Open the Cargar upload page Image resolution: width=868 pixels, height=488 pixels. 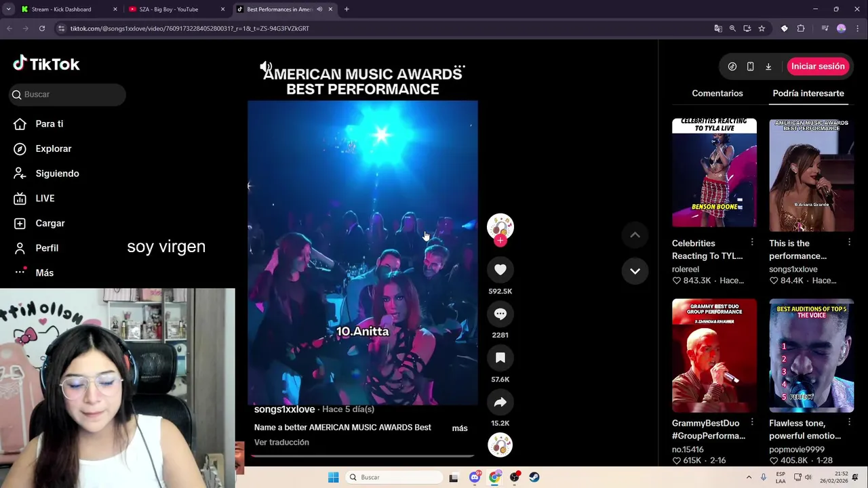[50, 223]
